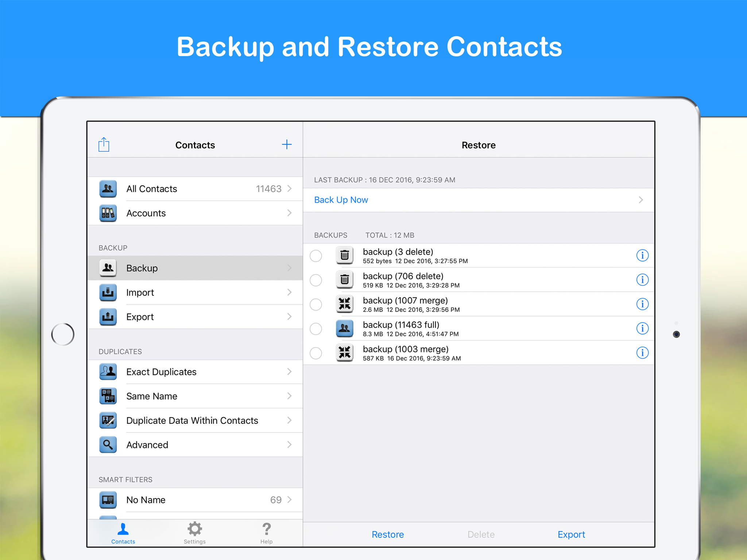Tap the share icon beside Contacts title

[104, 145]
